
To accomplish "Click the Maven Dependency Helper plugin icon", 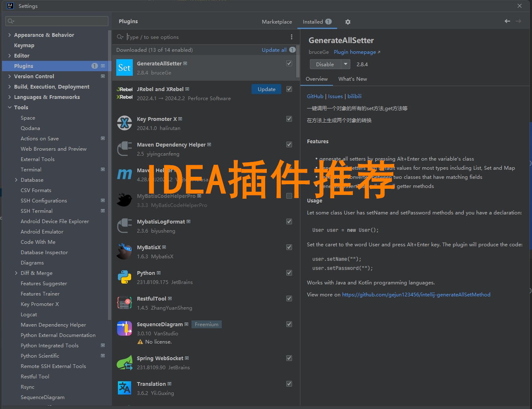I will coord(125,149).
